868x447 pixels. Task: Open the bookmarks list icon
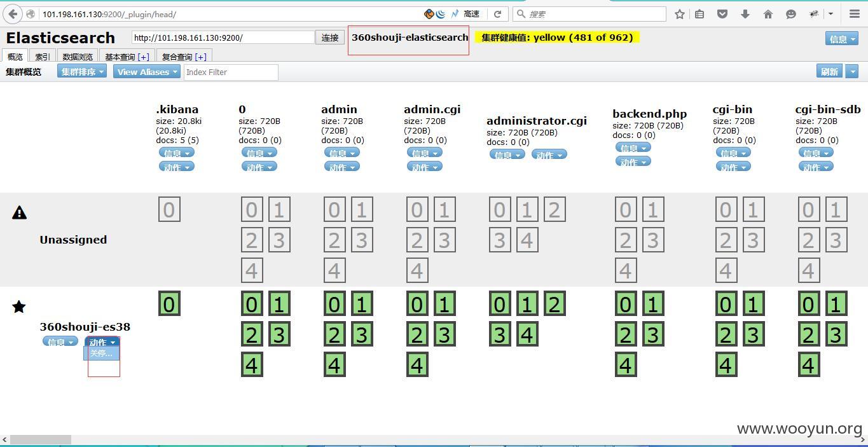click(x=699, y=14)
